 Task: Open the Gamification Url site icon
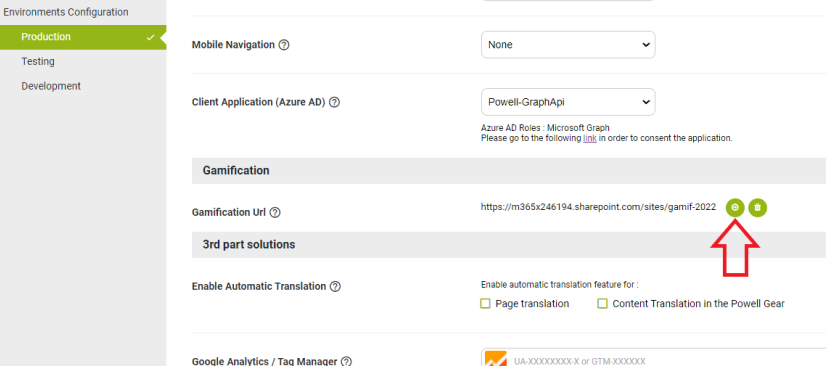735,207
